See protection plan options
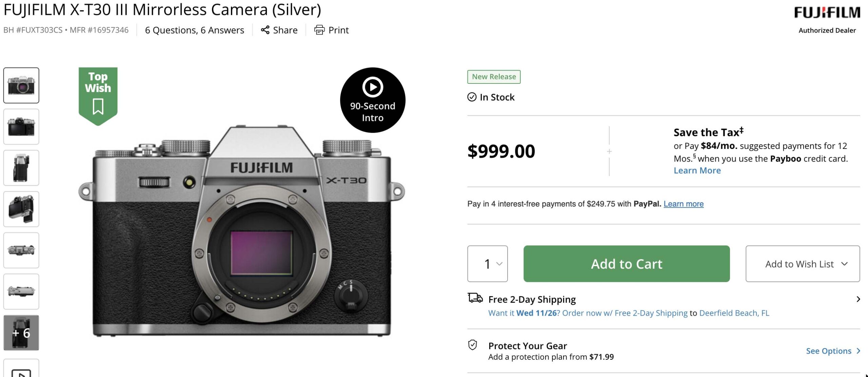 pyautogui.click(x=832, y=351)
